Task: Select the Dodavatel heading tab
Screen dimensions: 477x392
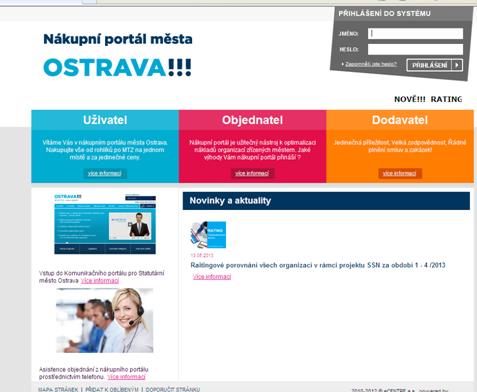Action: [400, 120]
